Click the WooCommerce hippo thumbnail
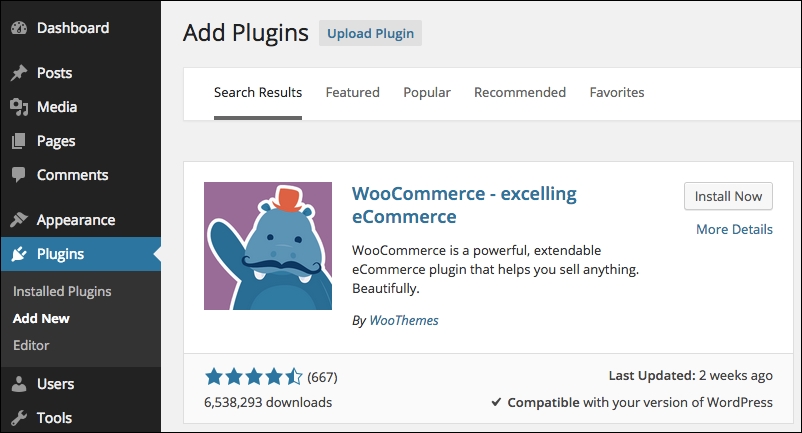Viewport: 802px width, 433px height. coord(268,246)
